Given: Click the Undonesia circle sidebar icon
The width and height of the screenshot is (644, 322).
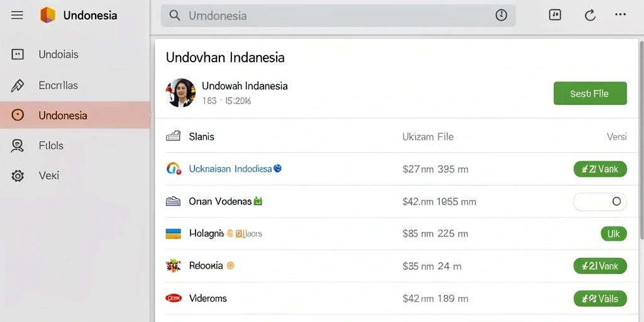Looking at the screenshot, I should click(x=17, y=115).
